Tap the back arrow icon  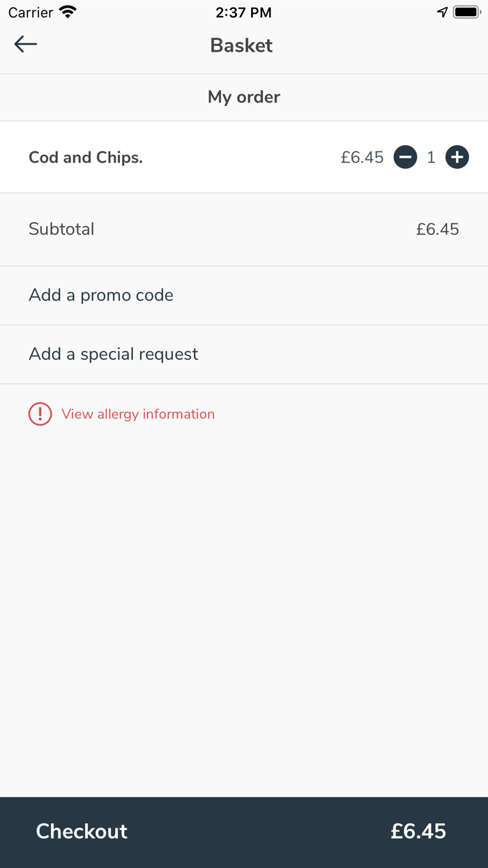pos(26,45)
